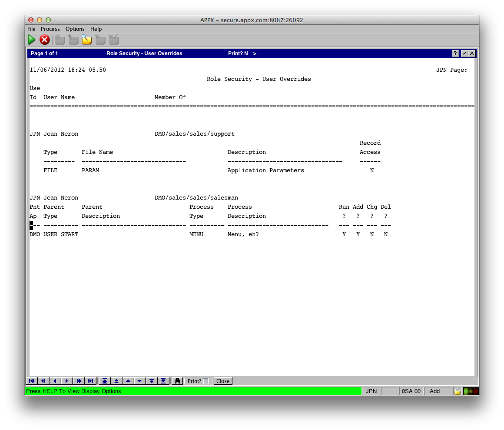Image resolution: width=504 pixels, height=430 pixels.
Task: Click the Close button
Action: 223,381
